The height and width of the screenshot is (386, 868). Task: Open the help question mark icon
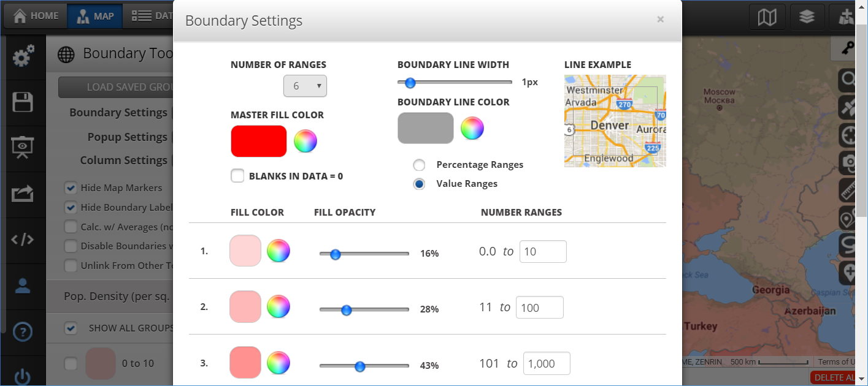pos(23,331)
